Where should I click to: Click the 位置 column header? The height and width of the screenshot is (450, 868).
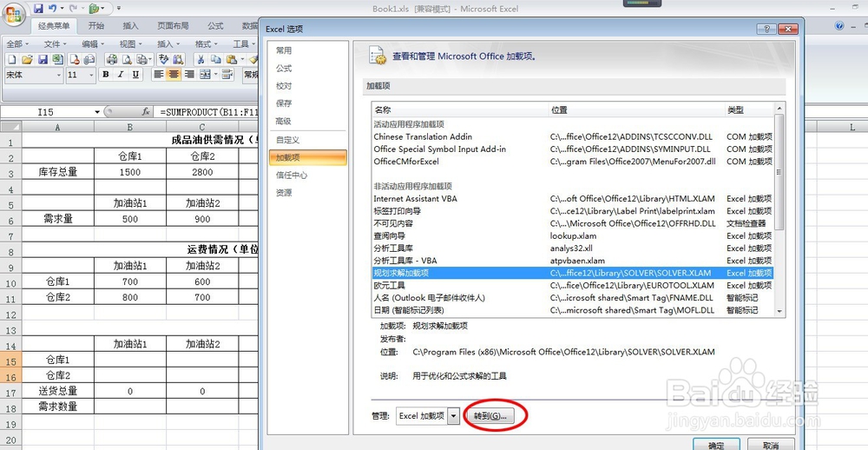click(x=636, y=110)
